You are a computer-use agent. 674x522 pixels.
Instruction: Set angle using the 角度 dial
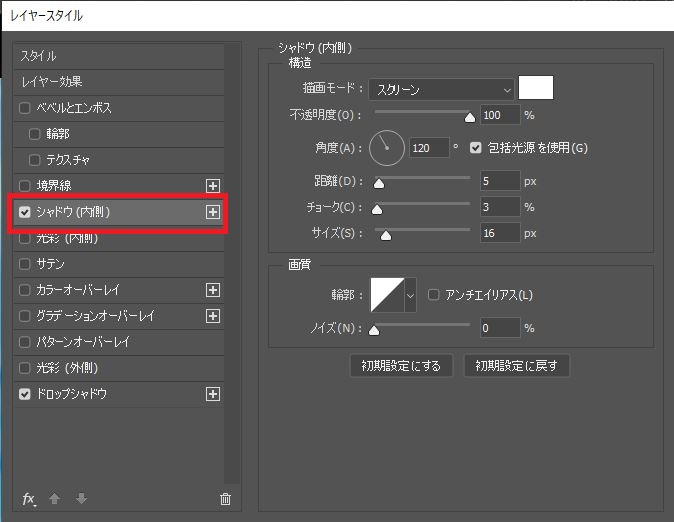[387, 148]
